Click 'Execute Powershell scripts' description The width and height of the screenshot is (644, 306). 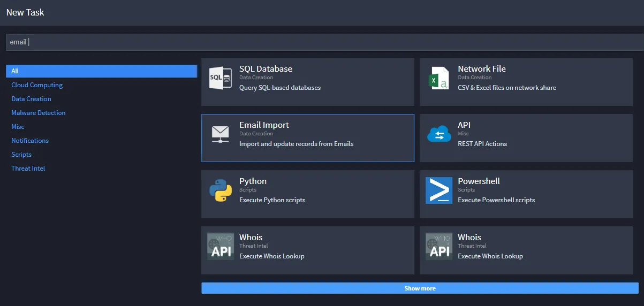(496, 200)
